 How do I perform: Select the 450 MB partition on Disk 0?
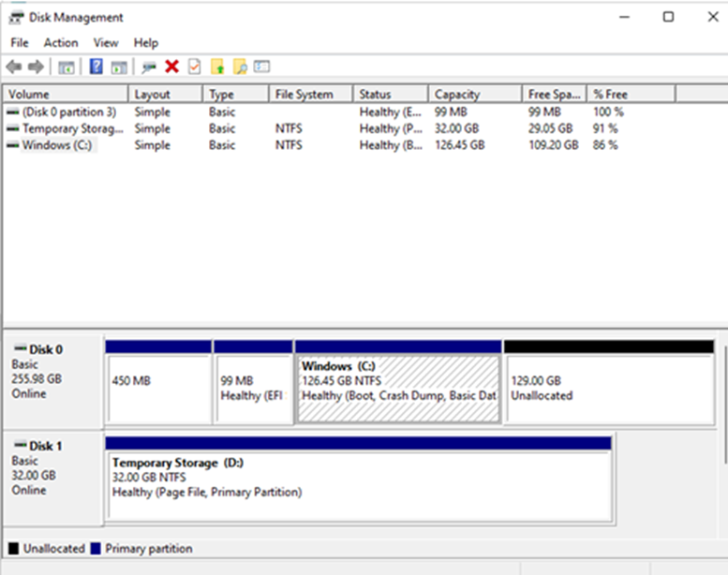(158, 383)
